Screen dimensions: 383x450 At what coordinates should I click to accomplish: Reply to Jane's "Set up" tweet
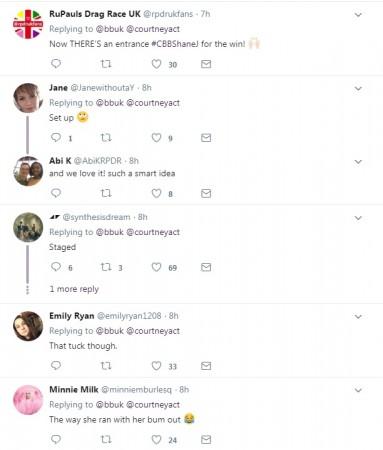[x=56, y=137]
